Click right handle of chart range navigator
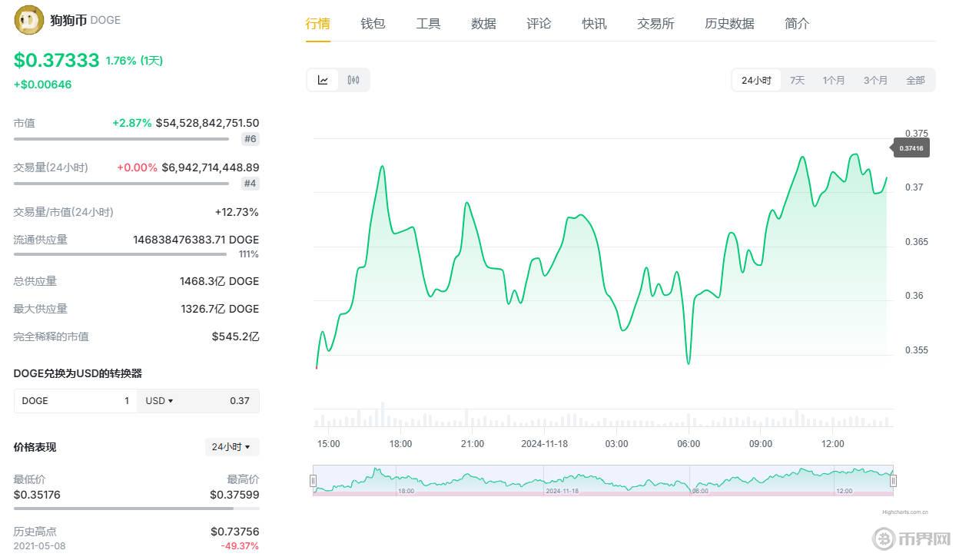959x560 pixels. (x=893, y=481)
